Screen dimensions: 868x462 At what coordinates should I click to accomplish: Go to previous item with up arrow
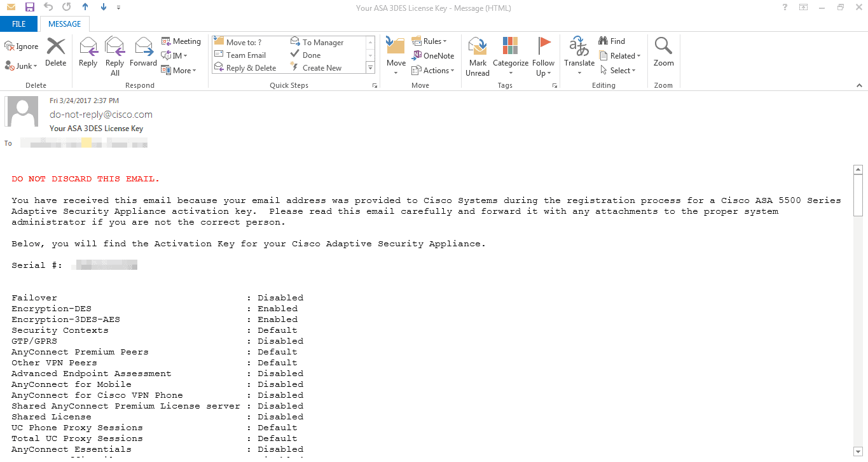pos(85,8)
